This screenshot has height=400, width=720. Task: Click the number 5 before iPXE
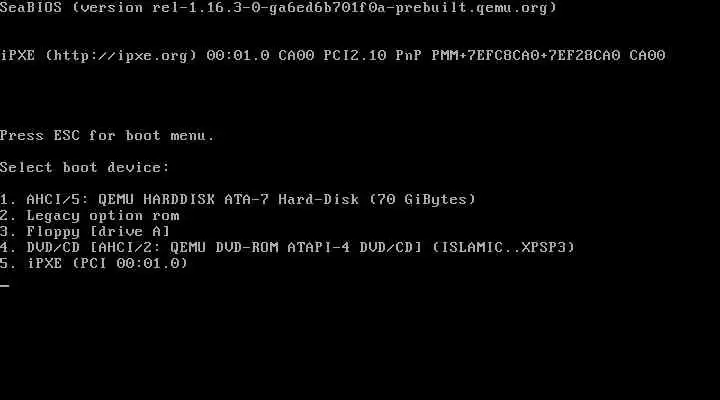coord(5,264)
